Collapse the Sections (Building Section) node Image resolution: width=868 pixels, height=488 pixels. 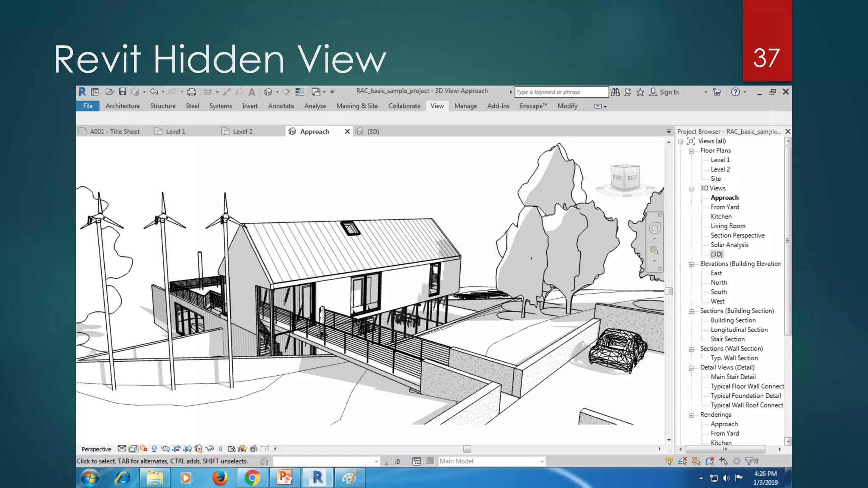click(x=691, y=311)
